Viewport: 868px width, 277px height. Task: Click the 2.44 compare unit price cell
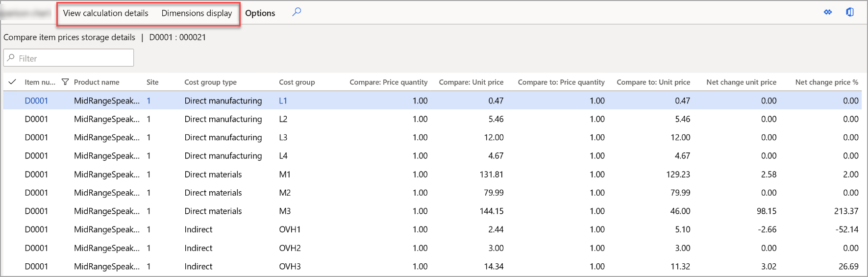(x=496, y=229)
